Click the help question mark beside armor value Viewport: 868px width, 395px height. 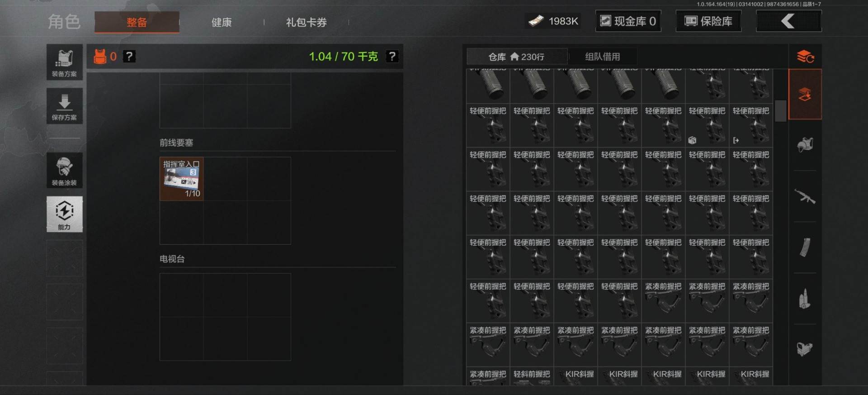(129, 57)
